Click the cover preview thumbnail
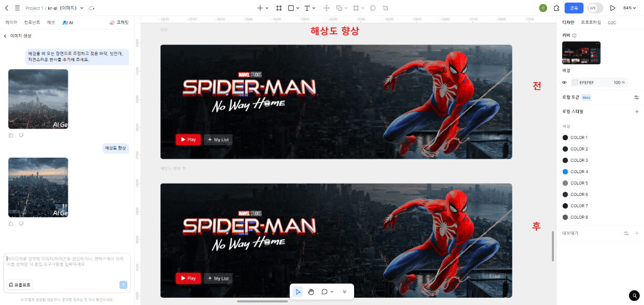This screenshot has height=305, width=644. (x=581, y=53)
